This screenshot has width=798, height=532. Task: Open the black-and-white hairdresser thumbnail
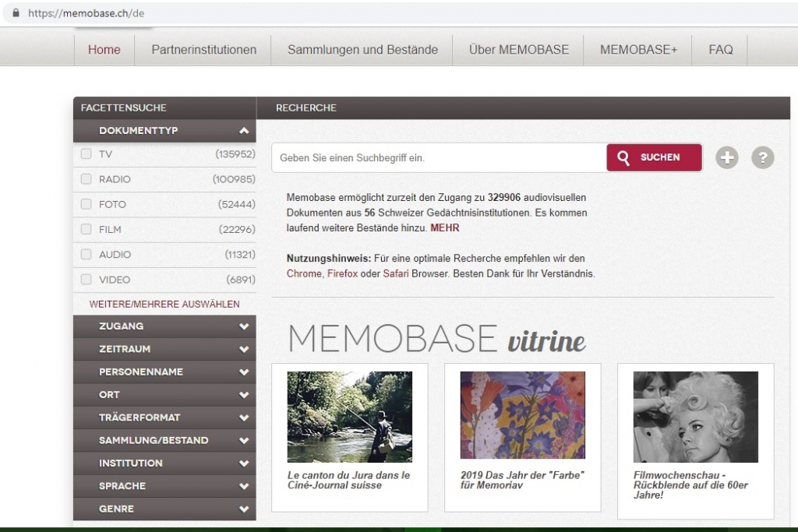pyautogui.click(x=696, y=417)
